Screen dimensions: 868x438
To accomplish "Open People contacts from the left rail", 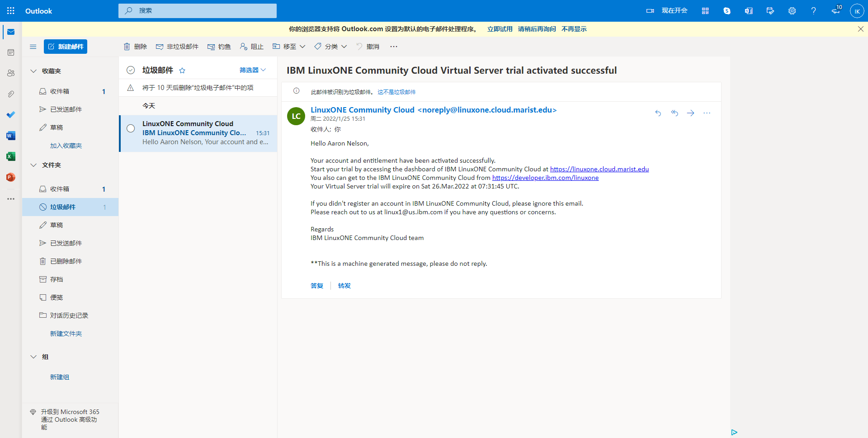I will (11, 73).
